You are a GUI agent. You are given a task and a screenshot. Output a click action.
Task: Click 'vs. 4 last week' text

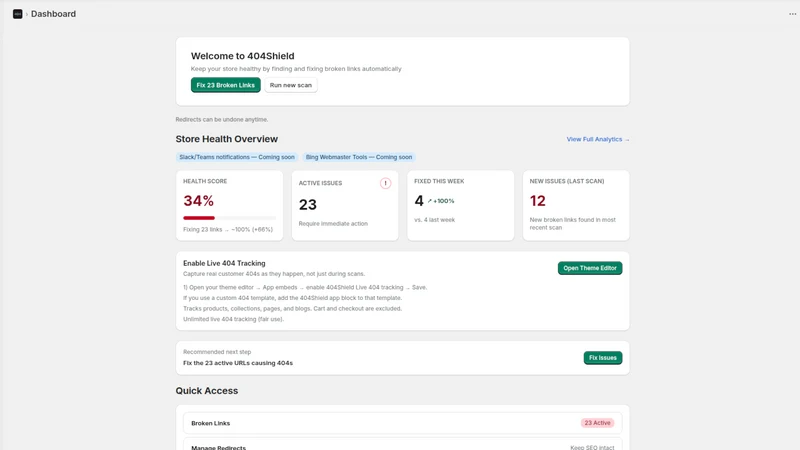[435, 220]
